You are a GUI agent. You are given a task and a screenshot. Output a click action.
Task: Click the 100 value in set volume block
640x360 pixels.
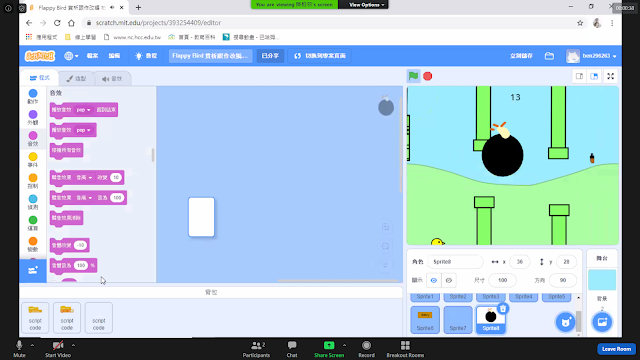tap(81, 265)
